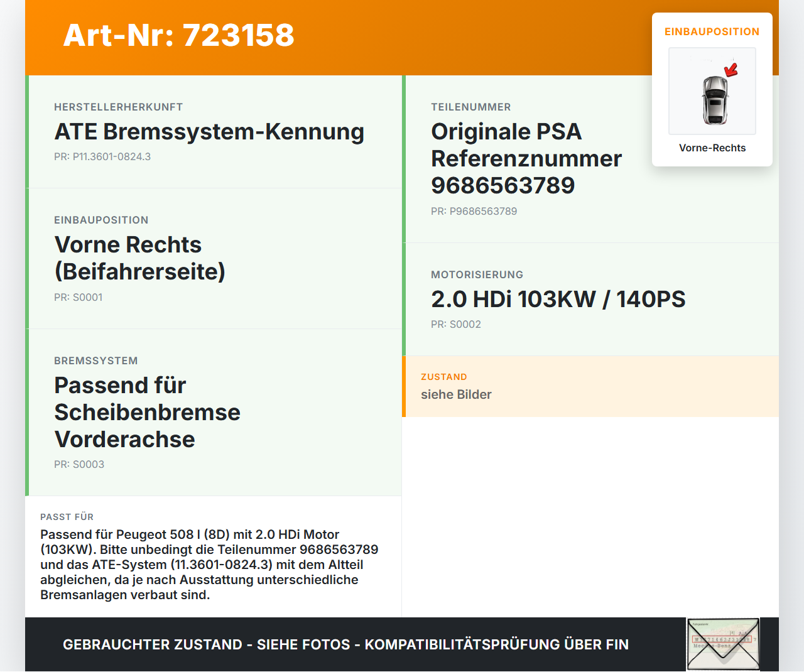Click the orange EINBAUPOSITION card title
The width and height of the screenshot is (804, 672).
(712, 32)
